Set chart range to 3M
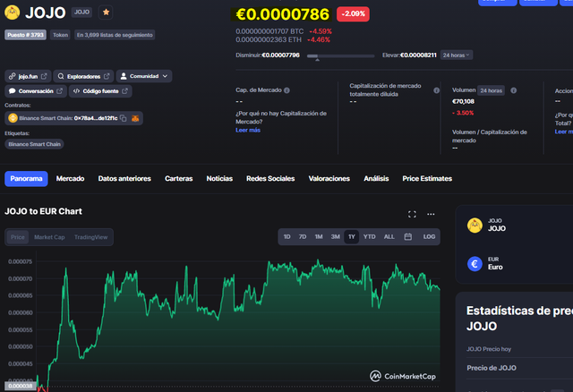 tap(335, 237)
